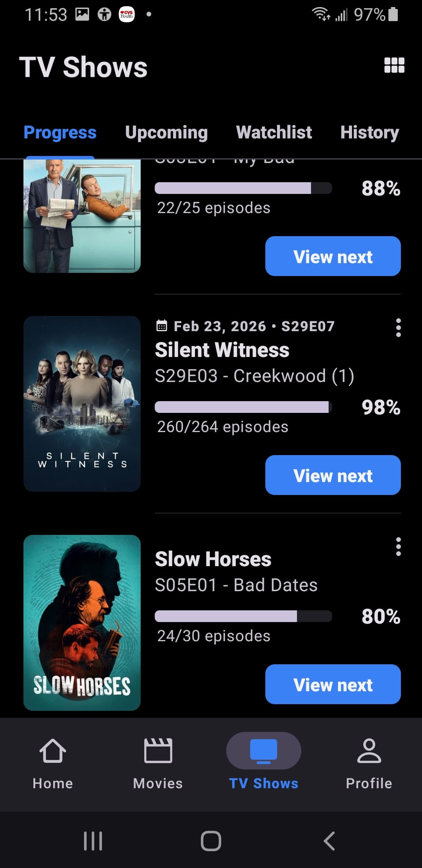Tap Silent Witness 98% progress bar
The height and width of the screenshot is (868, 422).
(x=243, y=407)
